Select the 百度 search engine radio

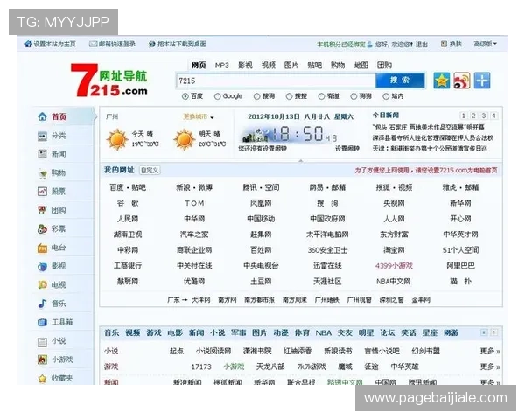click(x=185, y=96)
